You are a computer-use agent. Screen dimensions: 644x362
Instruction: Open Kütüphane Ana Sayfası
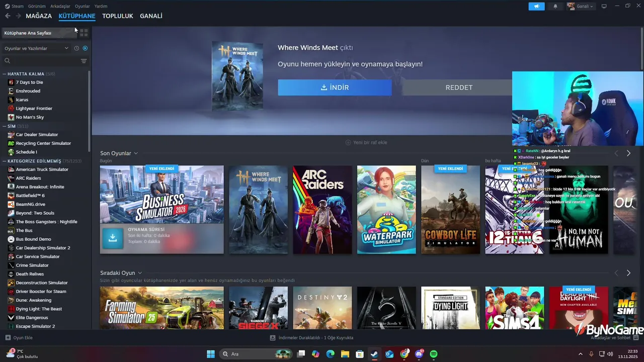tap(39, 33)
